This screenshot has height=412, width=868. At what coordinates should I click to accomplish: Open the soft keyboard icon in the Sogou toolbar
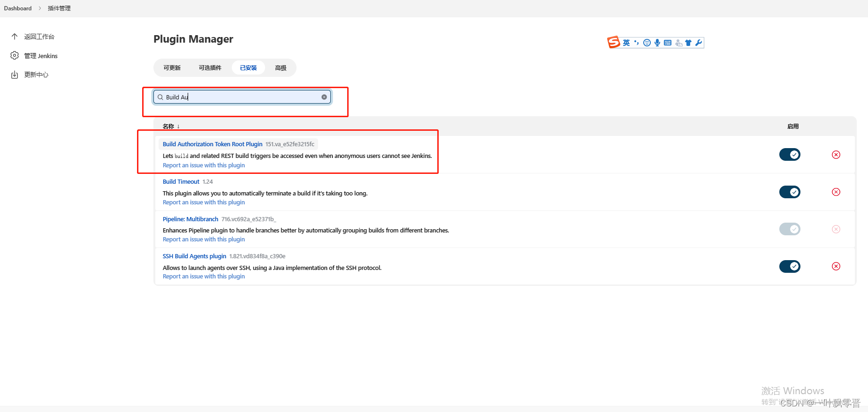click(x=668, y=43)
